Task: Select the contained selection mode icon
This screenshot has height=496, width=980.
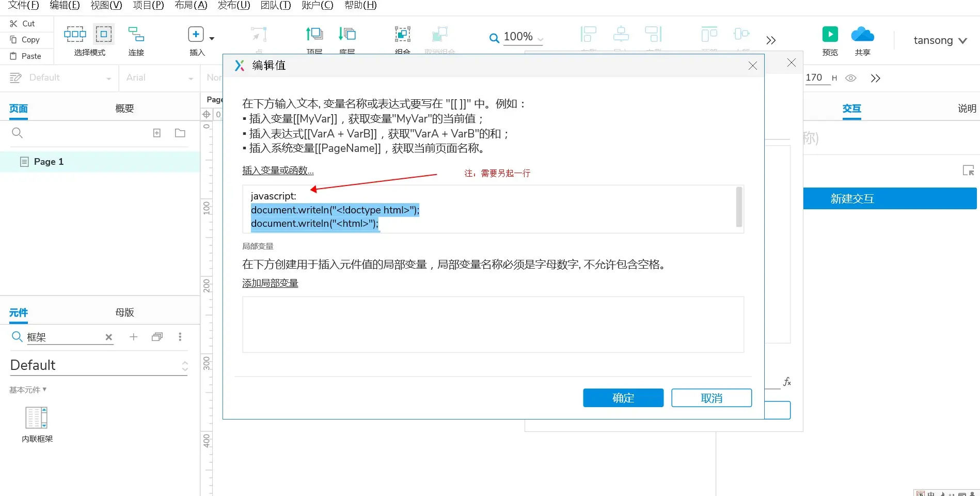Action: point(104,34)
